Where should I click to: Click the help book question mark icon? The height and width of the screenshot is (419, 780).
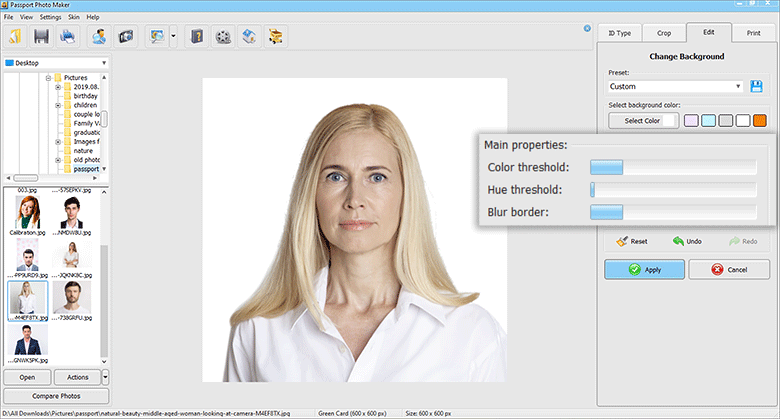[197, 36]
